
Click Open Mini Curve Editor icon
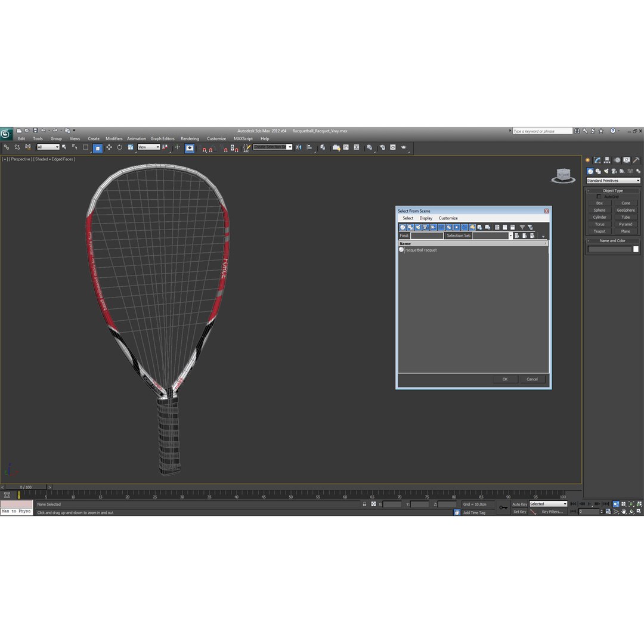[x=7, y=494]
